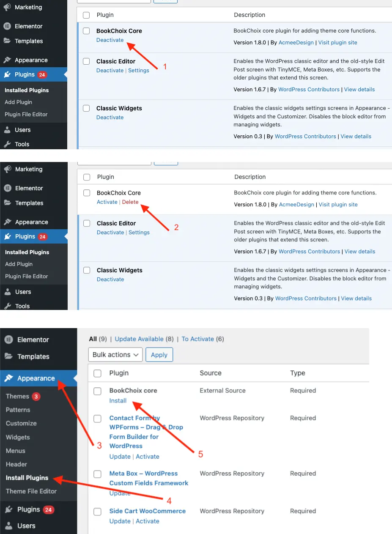The width and height of the screenshot is (392, 534).
Task: Open Themes submenu under Appearance
Action: pyautogui.click(x=17, y=396)
